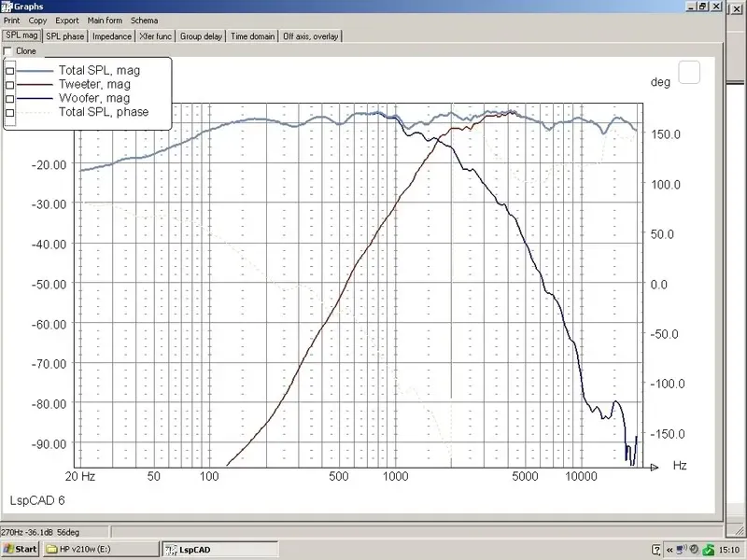Click the Hz axis unit label
This screenshot has height=560, width=747.
[680, 465]
